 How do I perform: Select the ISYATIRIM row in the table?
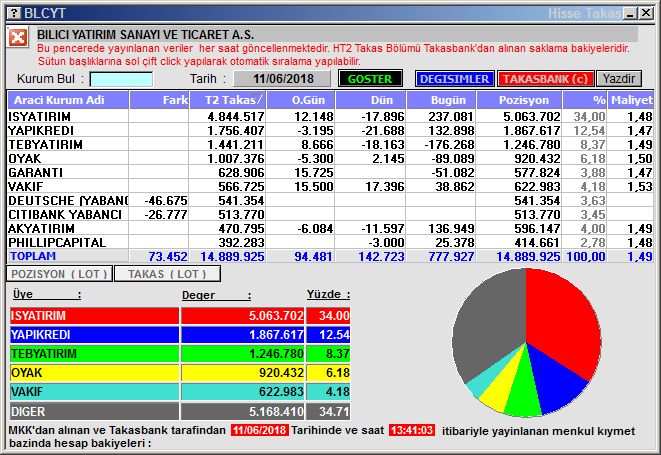tap(330, 116)
